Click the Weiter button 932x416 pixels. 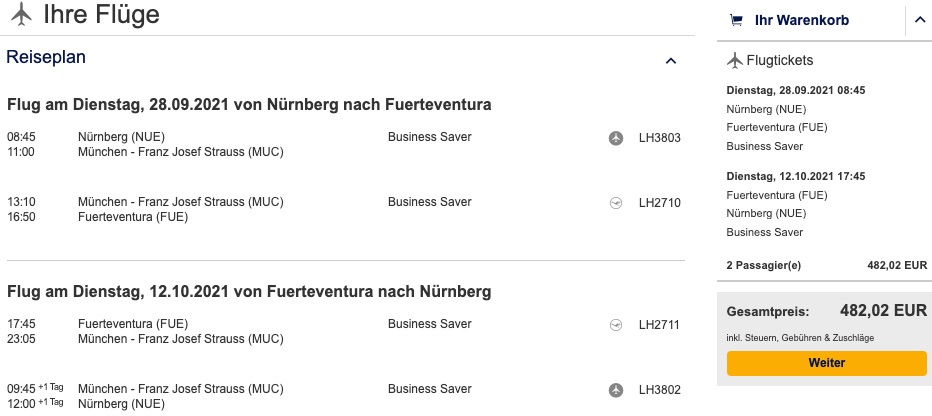pos(826,363)
